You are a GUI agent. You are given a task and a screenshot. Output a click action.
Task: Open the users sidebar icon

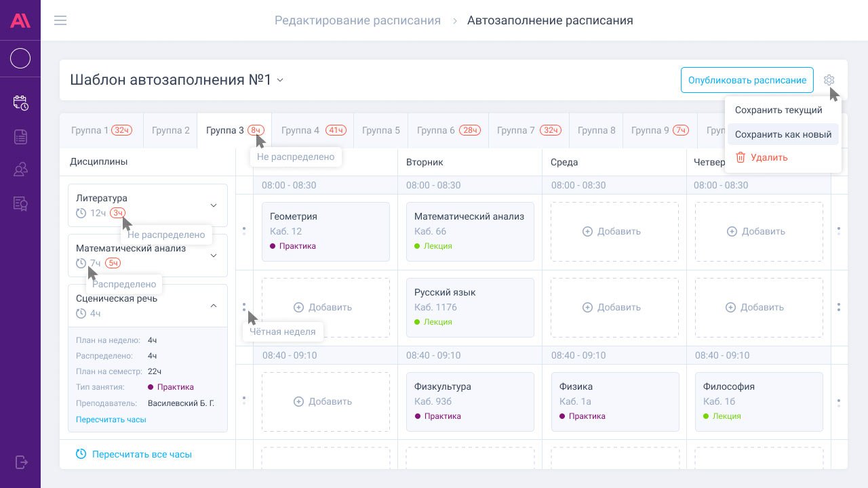click(x=20, y=170)
